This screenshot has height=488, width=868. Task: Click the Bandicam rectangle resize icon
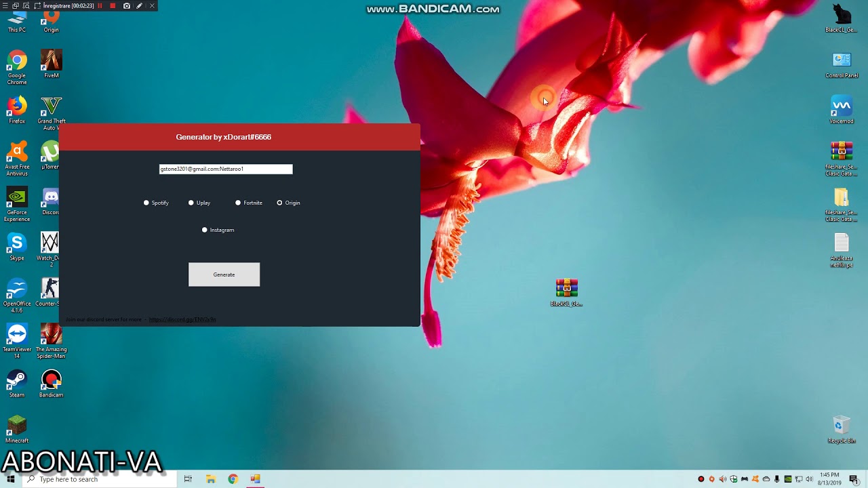(x=37, y=5)
